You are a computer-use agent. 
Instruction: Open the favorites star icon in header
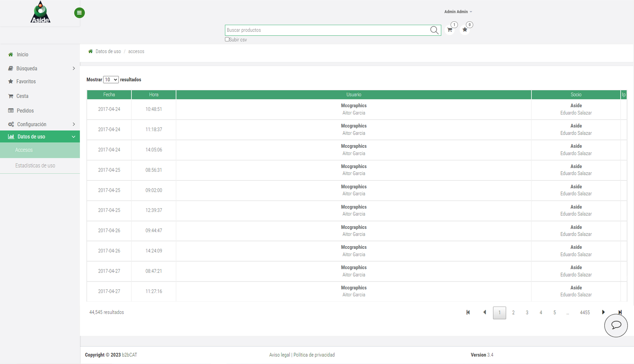point(465,30)
